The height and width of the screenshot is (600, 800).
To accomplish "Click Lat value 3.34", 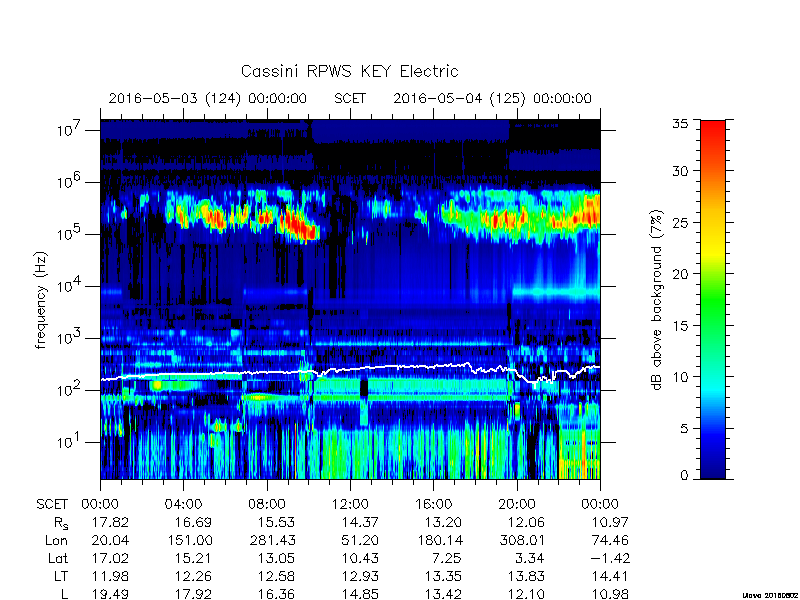I will (531, 559).
